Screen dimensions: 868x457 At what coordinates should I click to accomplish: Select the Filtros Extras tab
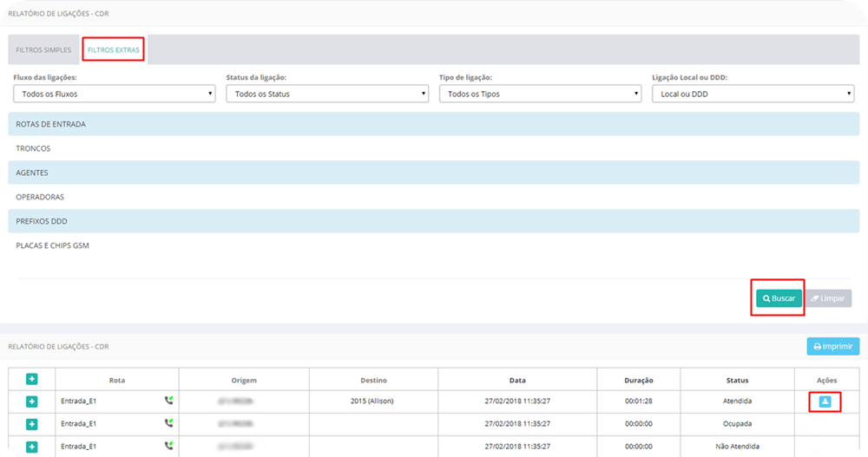114,50
